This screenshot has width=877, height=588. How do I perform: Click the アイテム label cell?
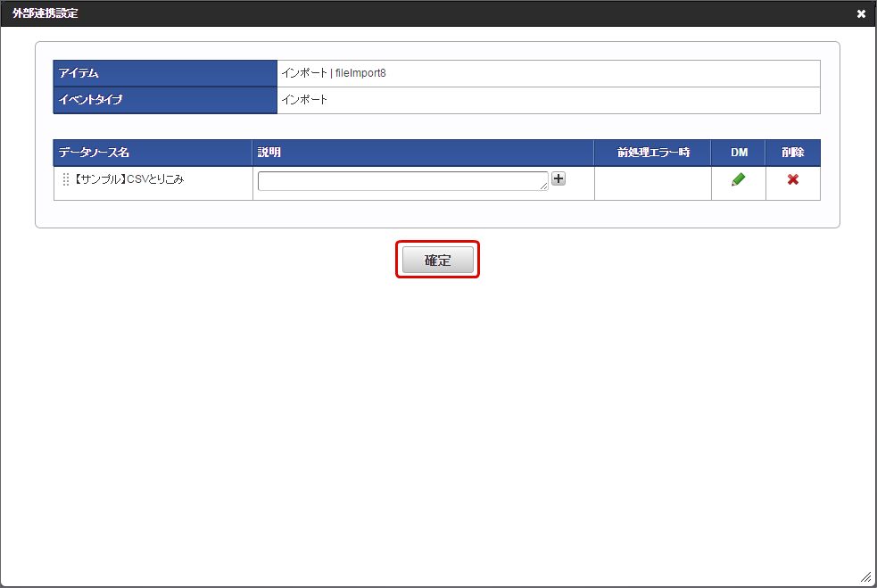(165, 73)
